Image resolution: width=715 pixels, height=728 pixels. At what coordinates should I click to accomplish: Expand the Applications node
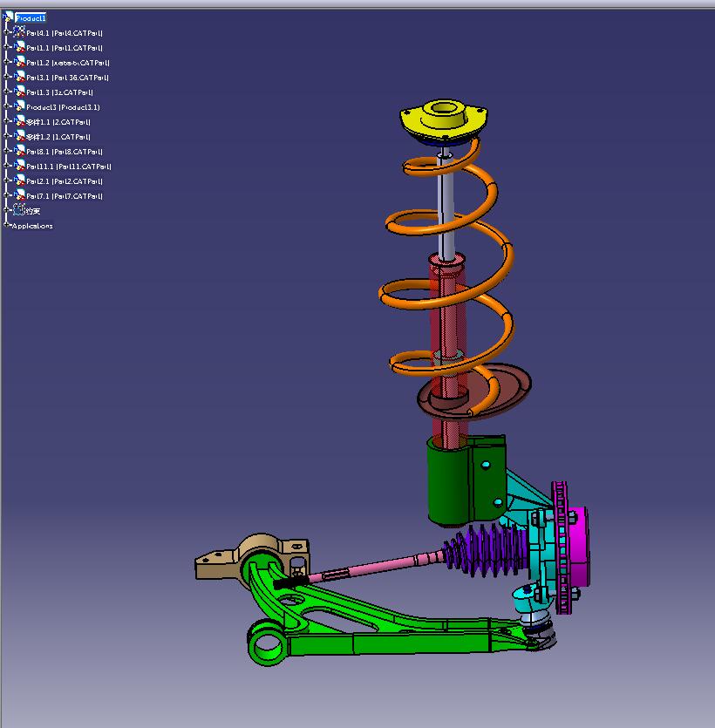pos(6,225)
